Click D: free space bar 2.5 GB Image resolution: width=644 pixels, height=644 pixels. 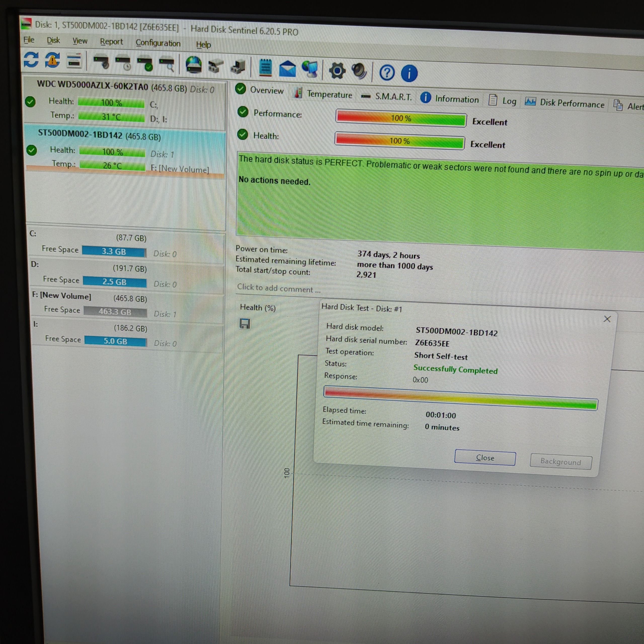tap(115, 282)
